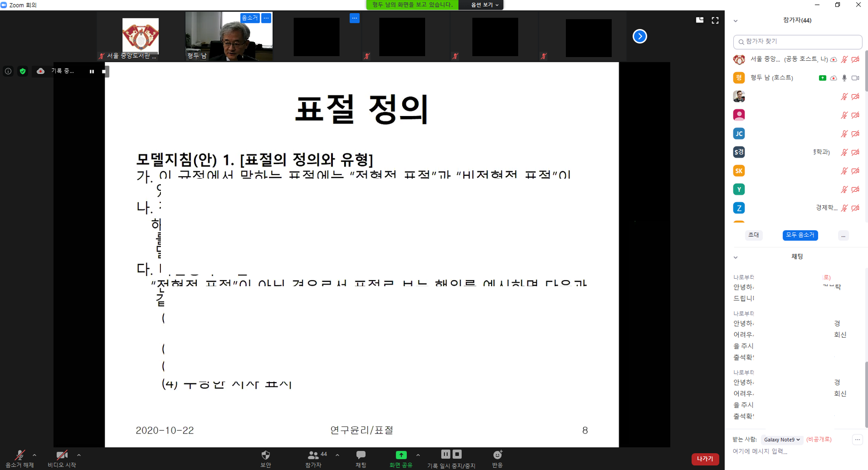This screenshot has width=868, height=470.
Task: Click microphone icon in 형두 남 (호스트) row
Action: coord(844,78)
